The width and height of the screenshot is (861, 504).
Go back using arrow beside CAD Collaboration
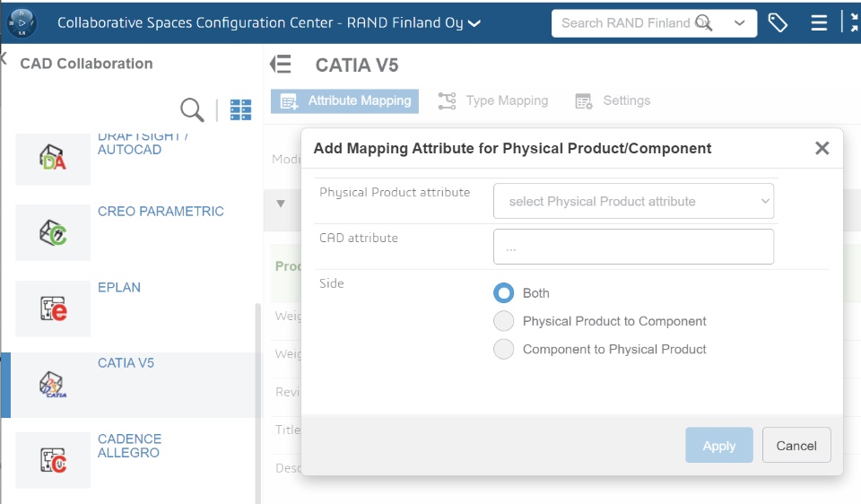(4, 58)
